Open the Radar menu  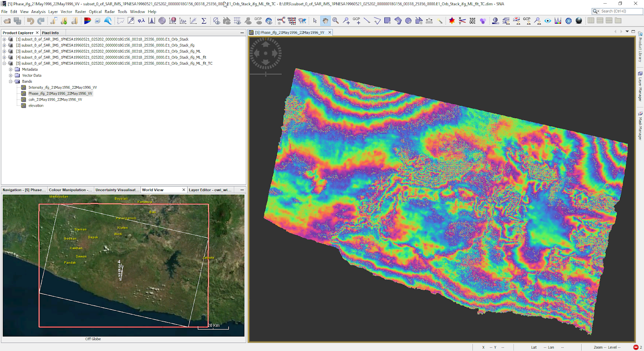[x=109, y=12]
